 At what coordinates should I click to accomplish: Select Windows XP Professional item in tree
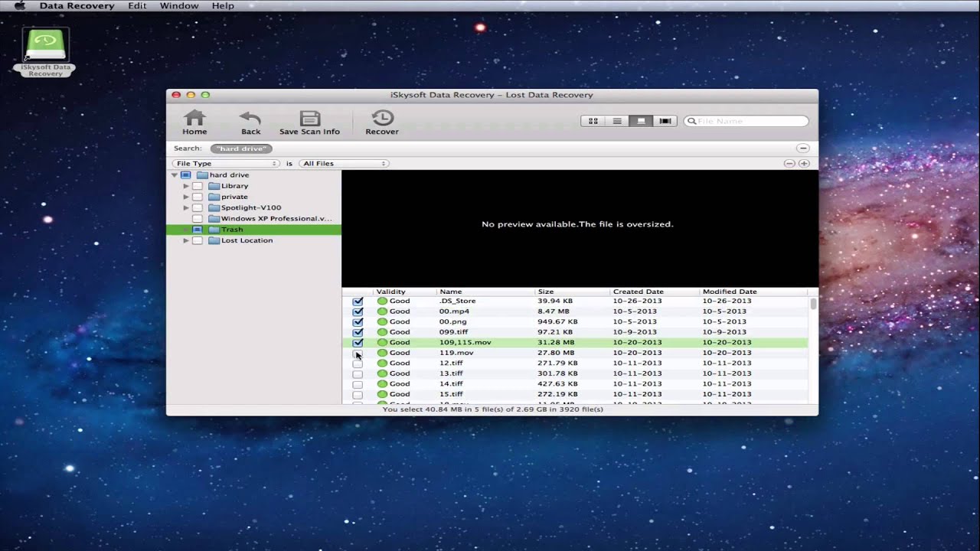pyautogui.click(x=276, y=219)
